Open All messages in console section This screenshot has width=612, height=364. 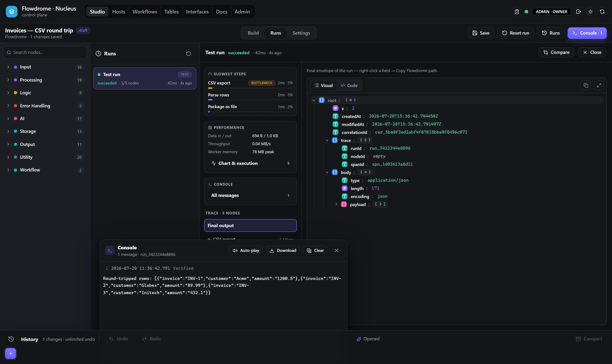point(250,195)
